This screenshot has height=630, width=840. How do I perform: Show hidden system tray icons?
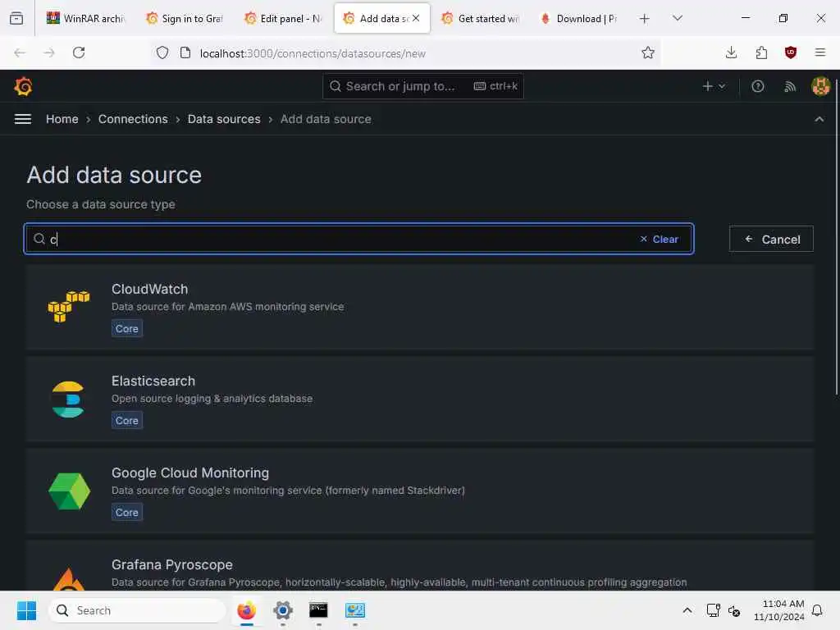(687, 610)
